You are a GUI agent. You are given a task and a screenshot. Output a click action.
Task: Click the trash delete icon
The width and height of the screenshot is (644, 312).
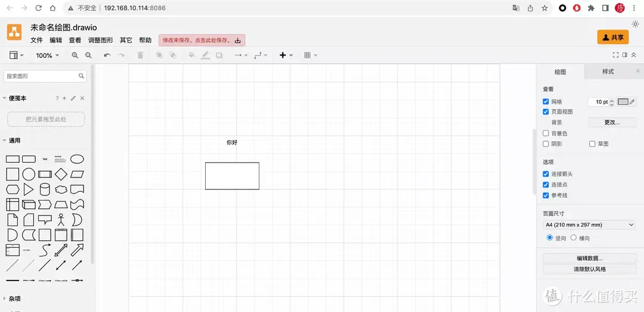pyautogui.click(x=140, y=55)
